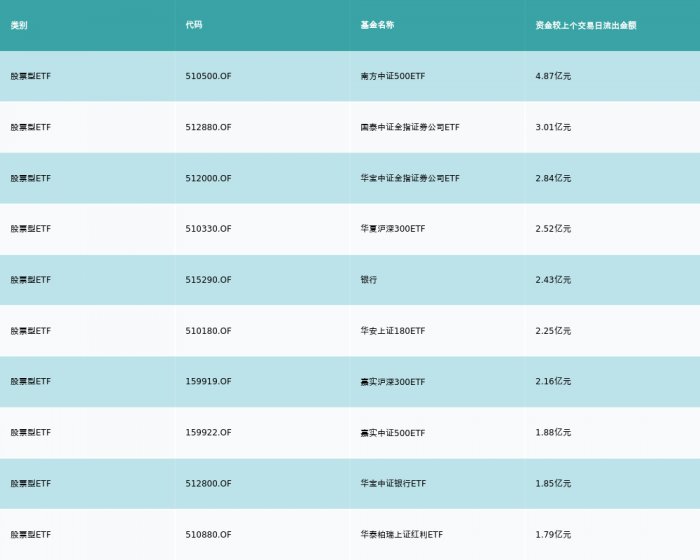Click fund name 银行
This screenshot has width=700, height=560.
[x=369, y=280]
